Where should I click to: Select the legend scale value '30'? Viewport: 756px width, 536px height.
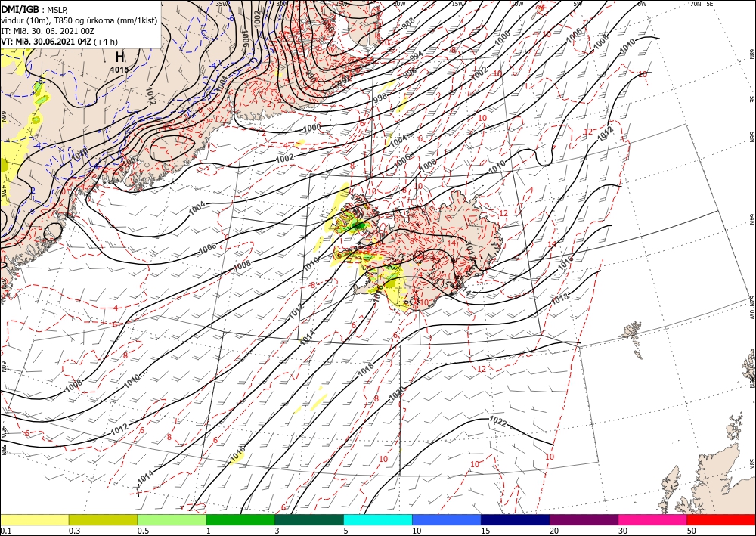coord(623,531)
